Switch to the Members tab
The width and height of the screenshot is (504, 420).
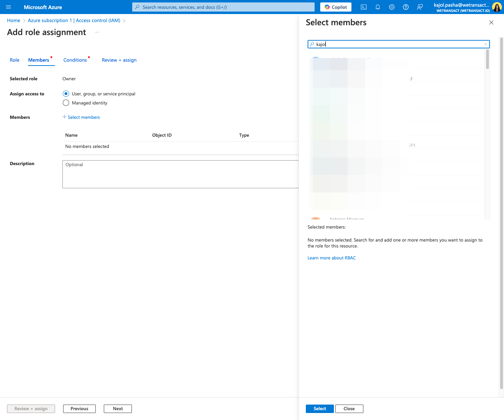(x=39, y=60)
